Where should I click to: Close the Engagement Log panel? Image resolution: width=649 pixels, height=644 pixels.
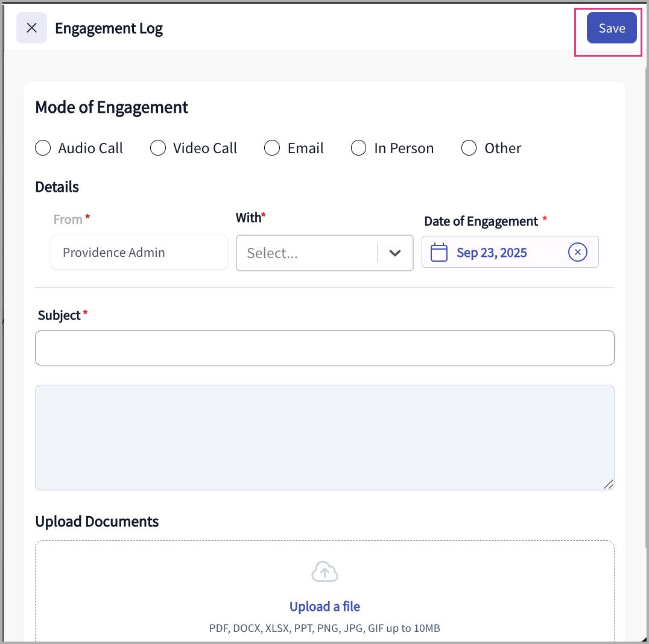pos(31,28)
